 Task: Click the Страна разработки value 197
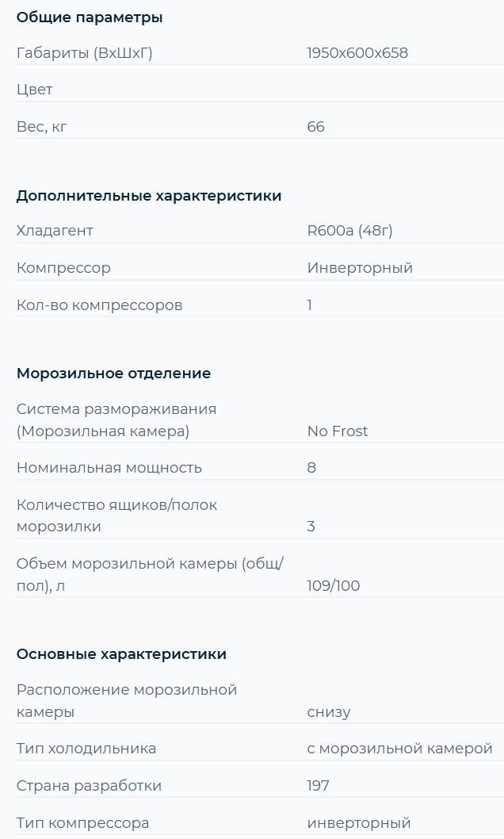click(x=318, y=786)
